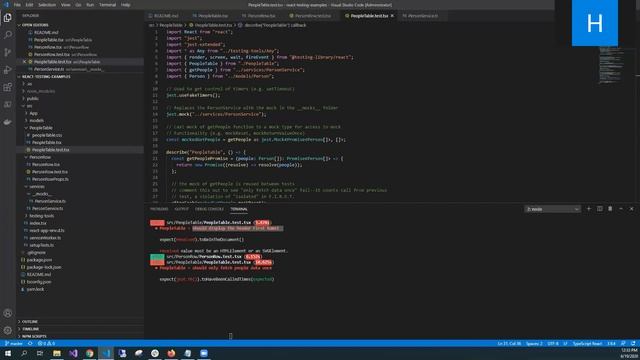Image resolution: width=640 pixels, height=360 pixels.
Task: Open PersonRowProps.ts in explorer tree
Action: (x=50, y=179)
